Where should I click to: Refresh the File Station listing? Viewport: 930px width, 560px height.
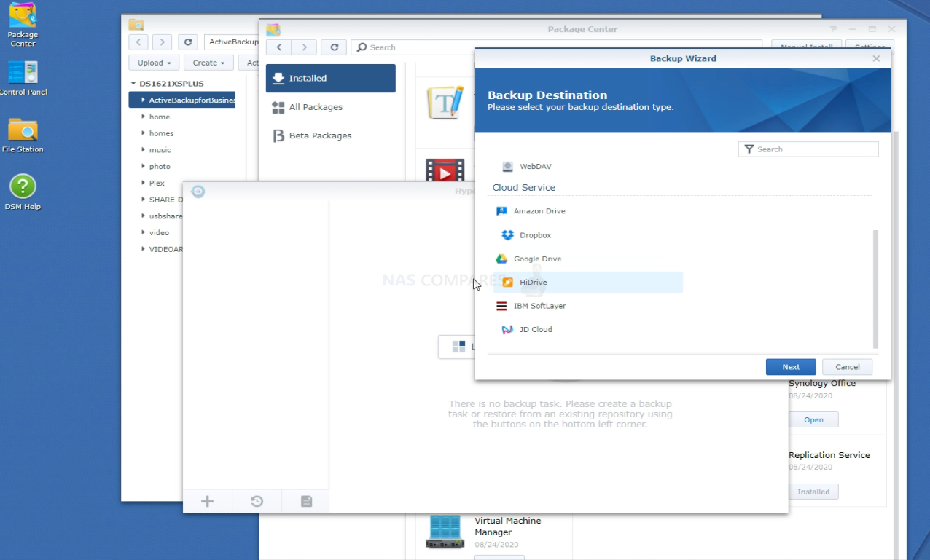188,42
